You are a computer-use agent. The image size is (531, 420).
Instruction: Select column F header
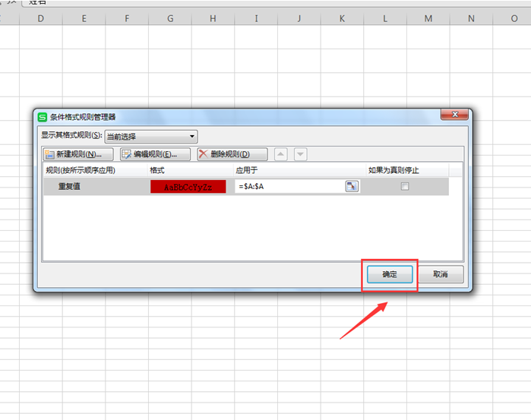[127, 18]
